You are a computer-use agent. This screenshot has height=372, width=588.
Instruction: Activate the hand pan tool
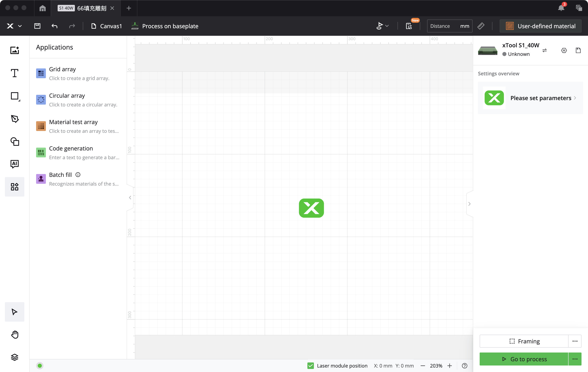(x=15, y=334)
